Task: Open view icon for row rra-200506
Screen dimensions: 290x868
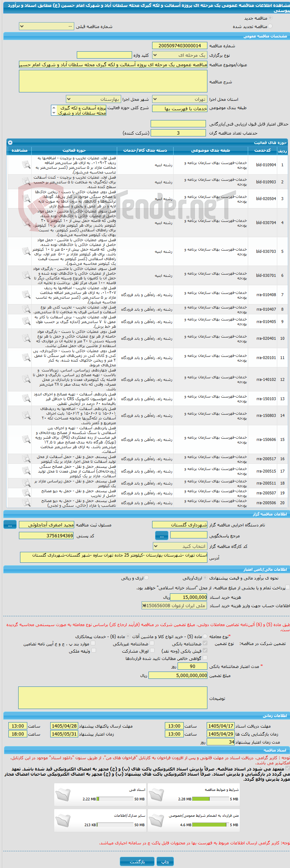Action: (x=26, y=502)
